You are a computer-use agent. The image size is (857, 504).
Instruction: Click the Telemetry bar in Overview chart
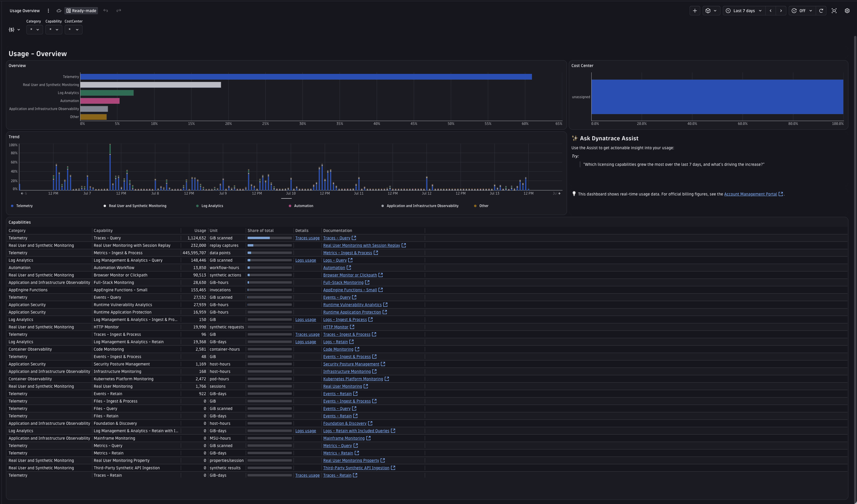(x=306, y=77)
